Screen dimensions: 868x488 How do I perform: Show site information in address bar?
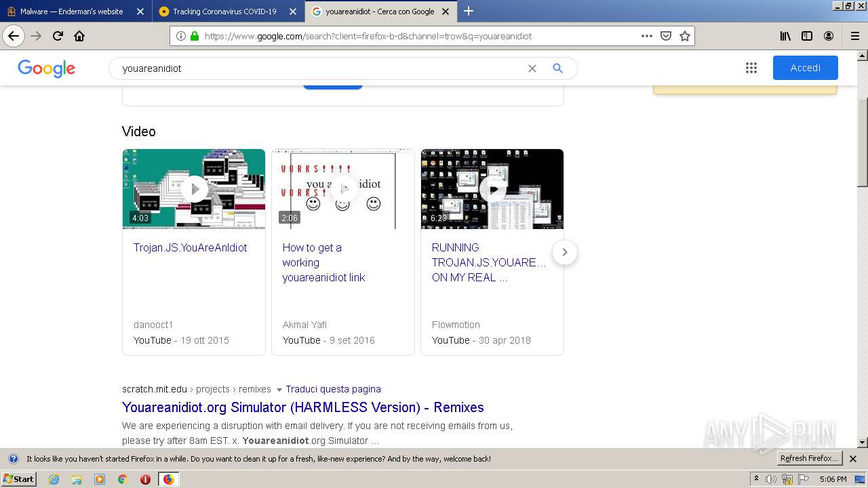(x=180, y=36)
